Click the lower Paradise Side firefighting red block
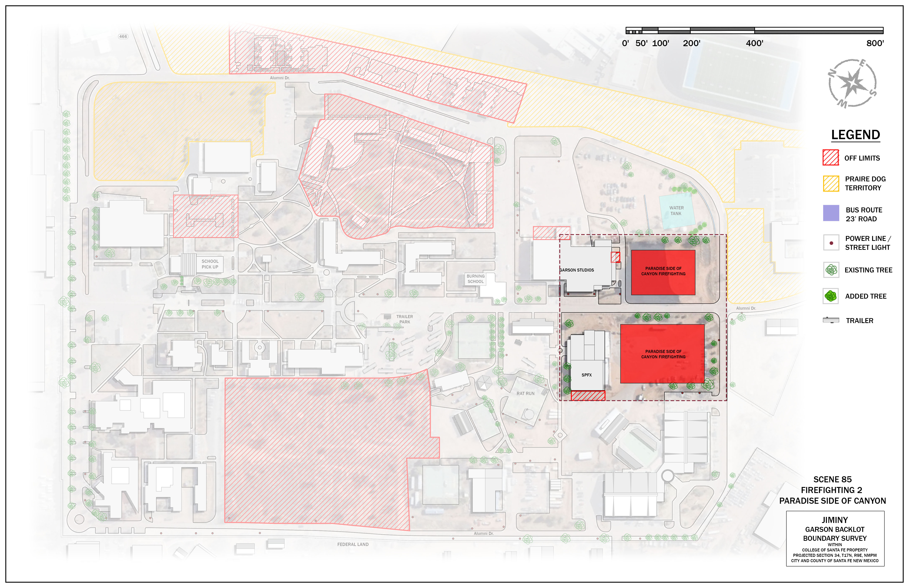Viewport: 909px width, 588px height. (x=662, y=354)
